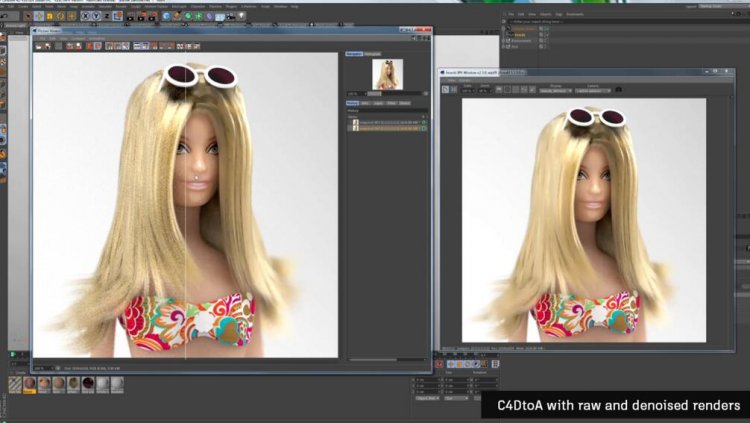The height and width of the screenshot is (423, 750).
Task: Select the highlighted render entry in history list
Action: coord(386,128)
